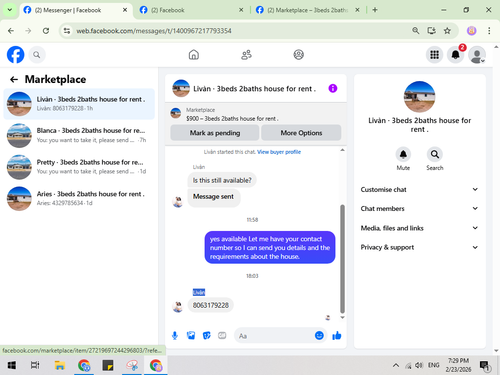Open the Blanca conversation in the list
500x375 pixels.
[x=79, y=135]
